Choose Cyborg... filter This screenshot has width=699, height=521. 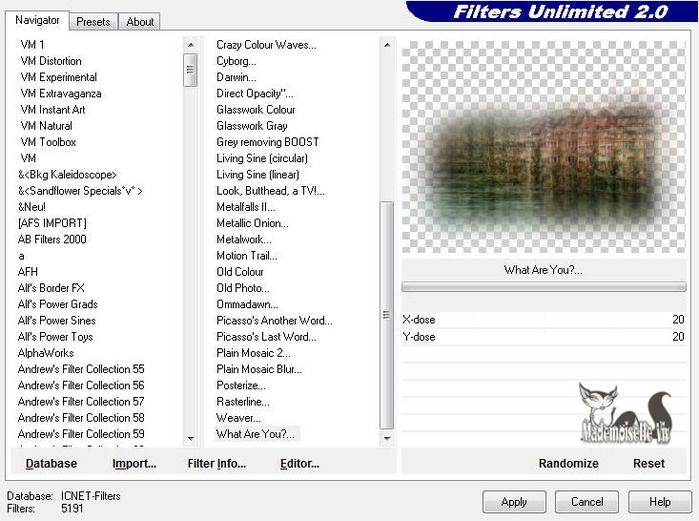coord(236,61)
